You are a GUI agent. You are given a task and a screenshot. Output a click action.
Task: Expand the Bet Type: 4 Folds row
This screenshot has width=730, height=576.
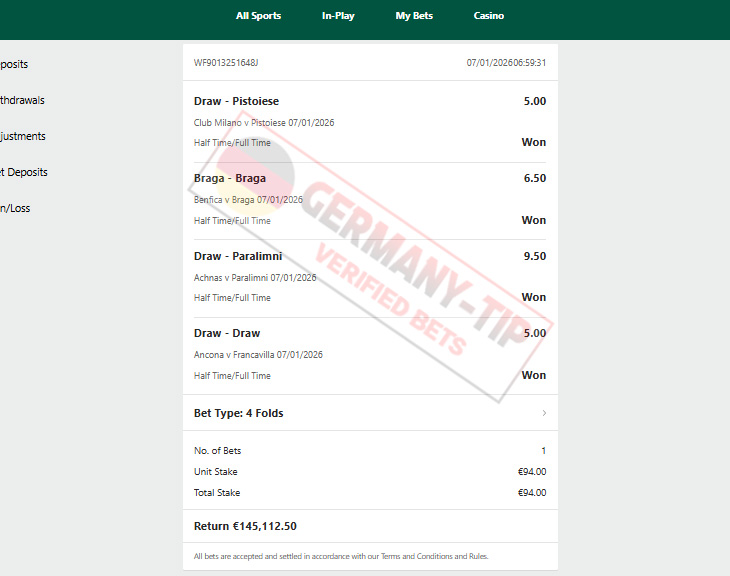(x=370, y=413)
